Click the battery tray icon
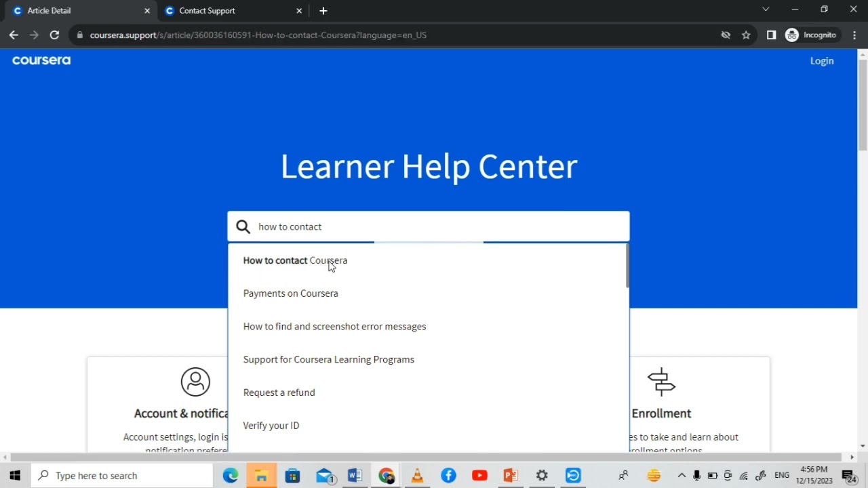 [713, 476]
